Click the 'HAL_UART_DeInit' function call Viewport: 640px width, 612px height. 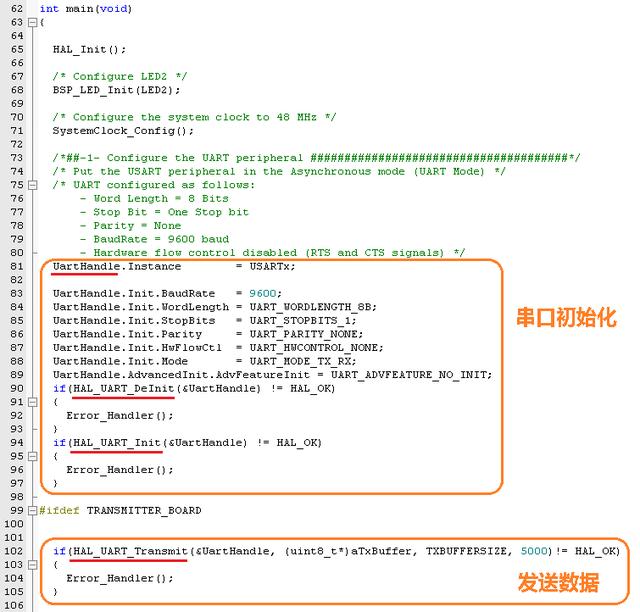(x=123, y=388)
